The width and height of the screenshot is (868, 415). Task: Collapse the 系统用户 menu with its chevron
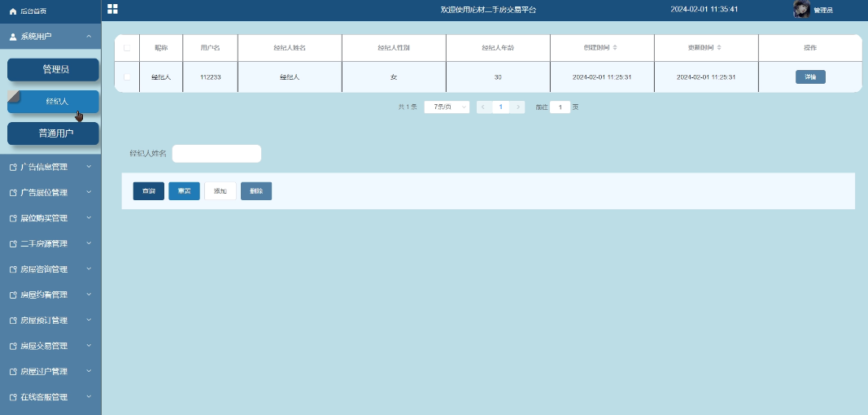click(89, 37)
